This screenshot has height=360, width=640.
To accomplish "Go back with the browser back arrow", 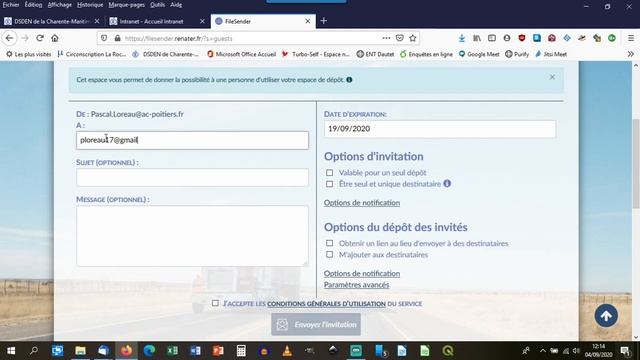I will point(9,38).
